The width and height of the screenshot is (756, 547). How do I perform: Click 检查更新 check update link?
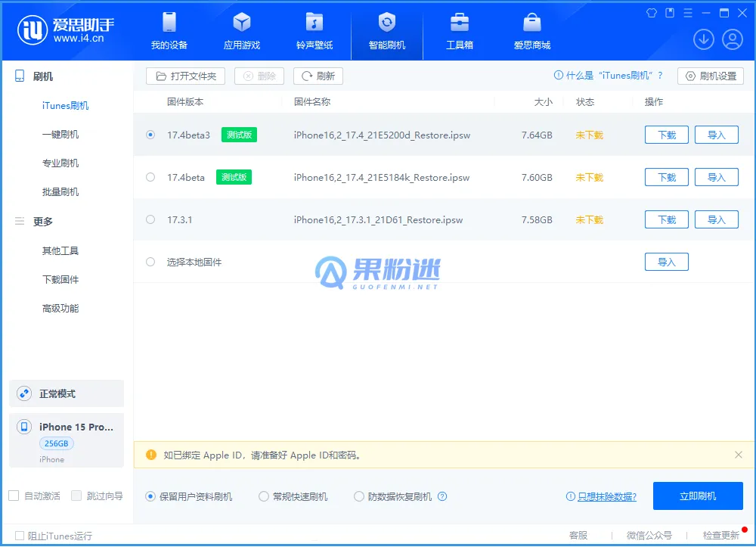click(x=720, y=536)
